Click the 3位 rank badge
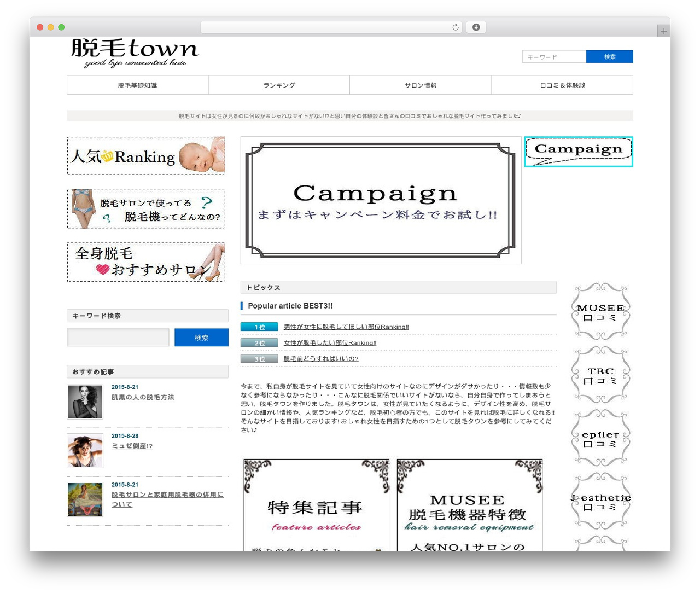 [x=259, y=359]
